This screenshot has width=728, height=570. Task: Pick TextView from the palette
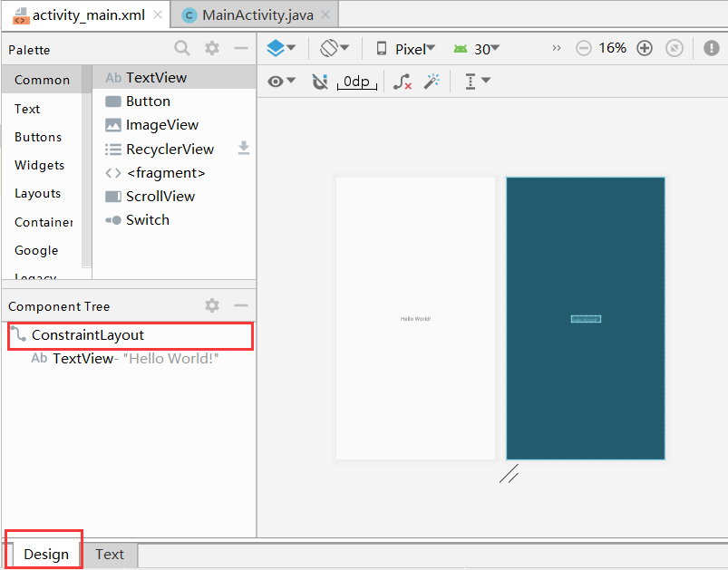pos(174,78)
